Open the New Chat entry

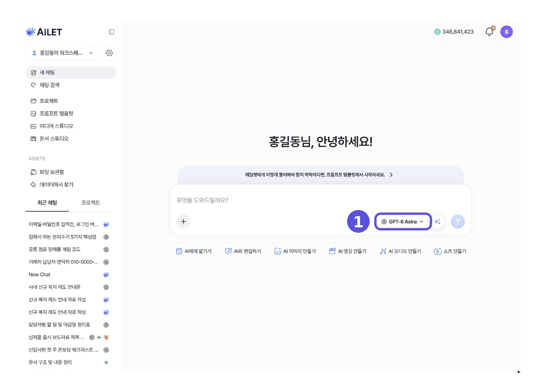tap(69, 275)
